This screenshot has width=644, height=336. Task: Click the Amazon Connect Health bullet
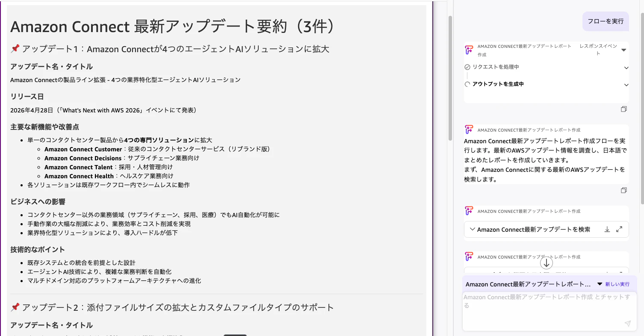point(109,176)
